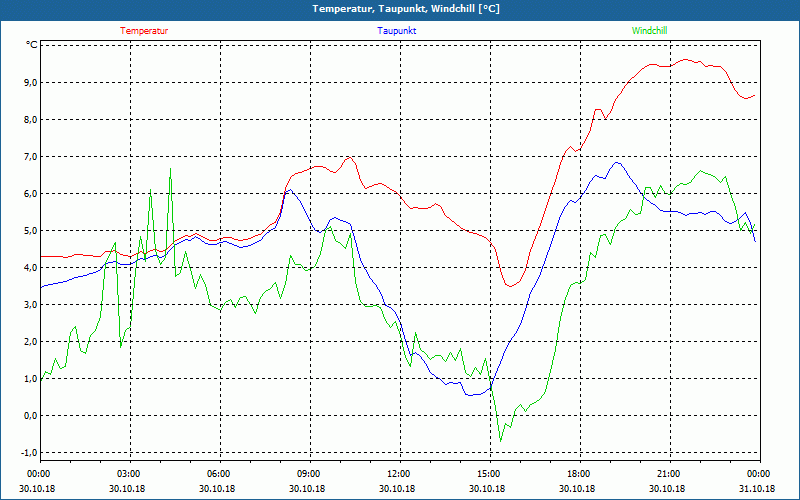The width and height of the screenshot is (800, 500).
Task: Click the 12:00 time label
Action: [x=399, y=474]
